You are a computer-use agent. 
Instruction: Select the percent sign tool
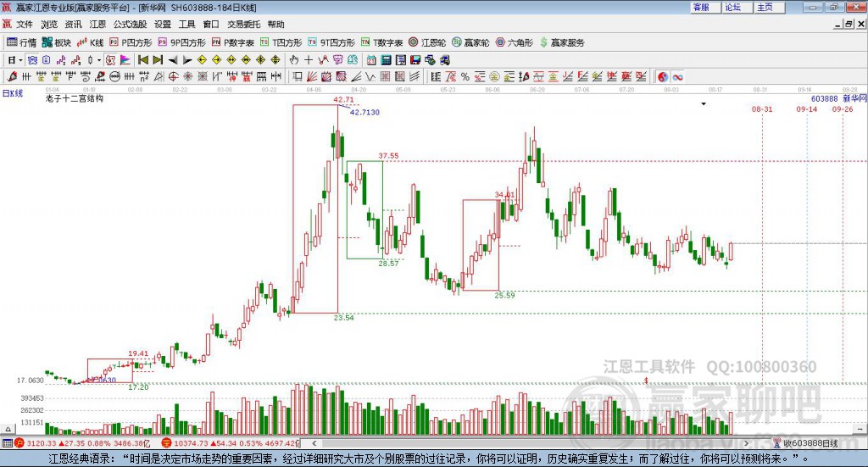tap(465, 77)
